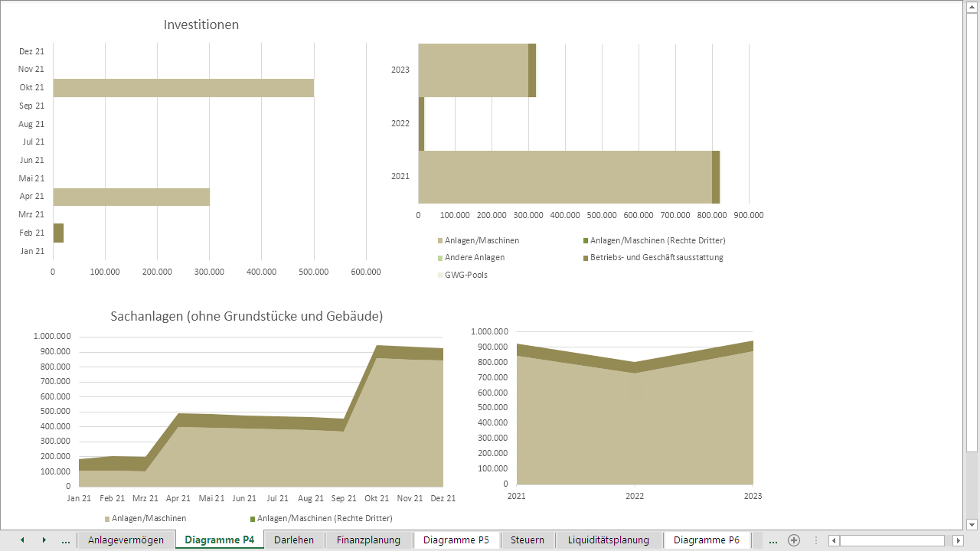Click Rechte Dritter legend under monthly area chart
This screenshot has width=980, height=551.
tap(321, 518)
